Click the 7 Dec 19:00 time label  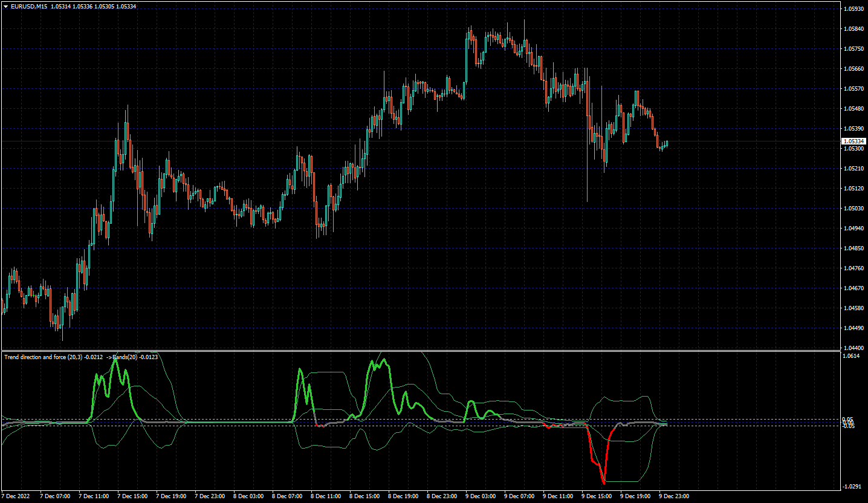tap(170, 496)
